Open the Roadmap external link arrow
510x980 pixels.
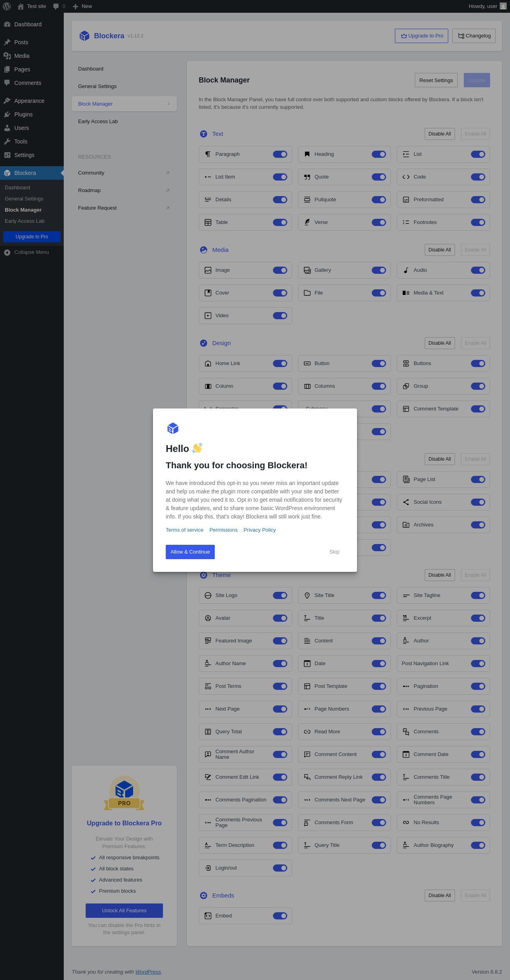click(x=168, y=191)
